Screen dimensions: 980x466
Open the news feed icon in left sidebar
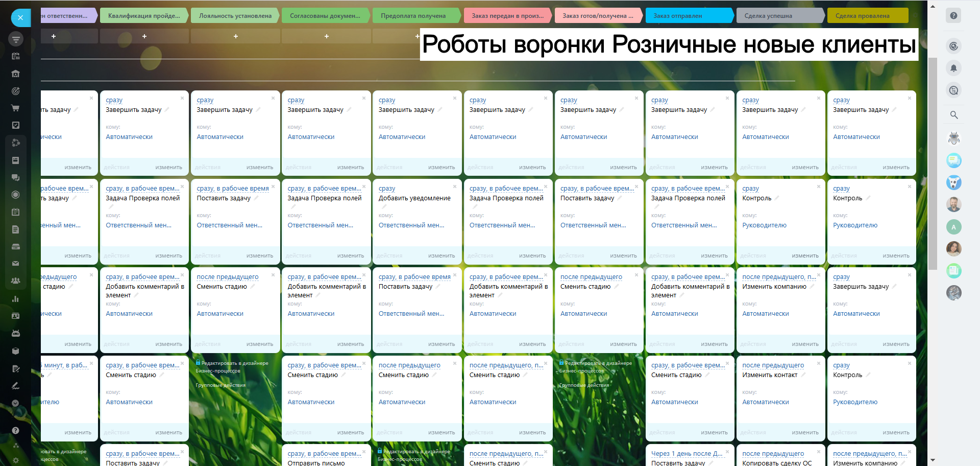(x=16, y=56)
